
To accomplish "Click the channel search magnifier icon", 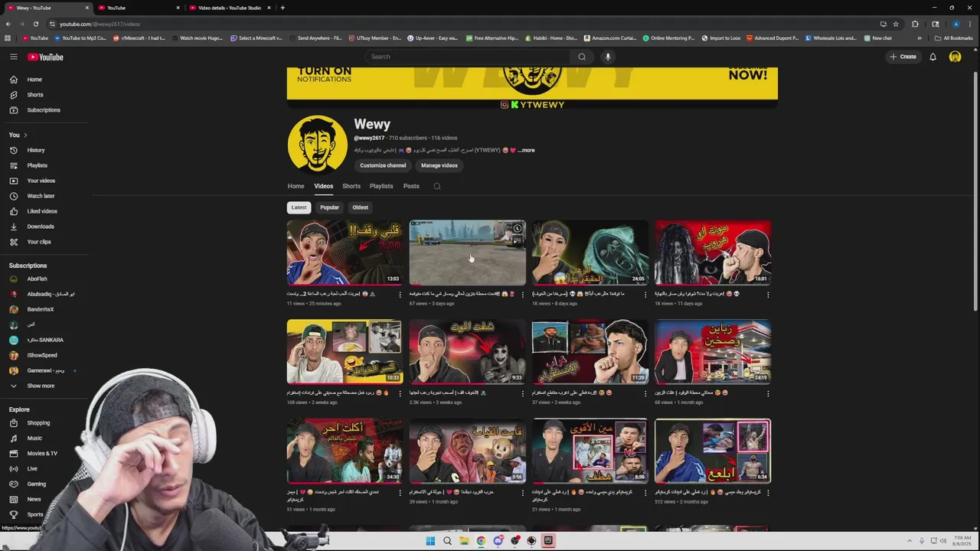I will coord(437,186).
